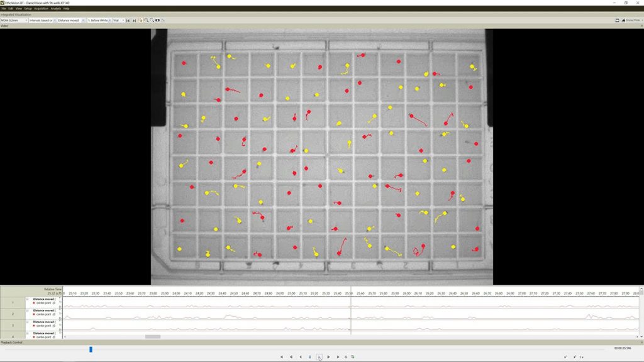Jump to the previous trial with the skip-back icon
Viewport: 644px width, 362px height.
[127, 19]
